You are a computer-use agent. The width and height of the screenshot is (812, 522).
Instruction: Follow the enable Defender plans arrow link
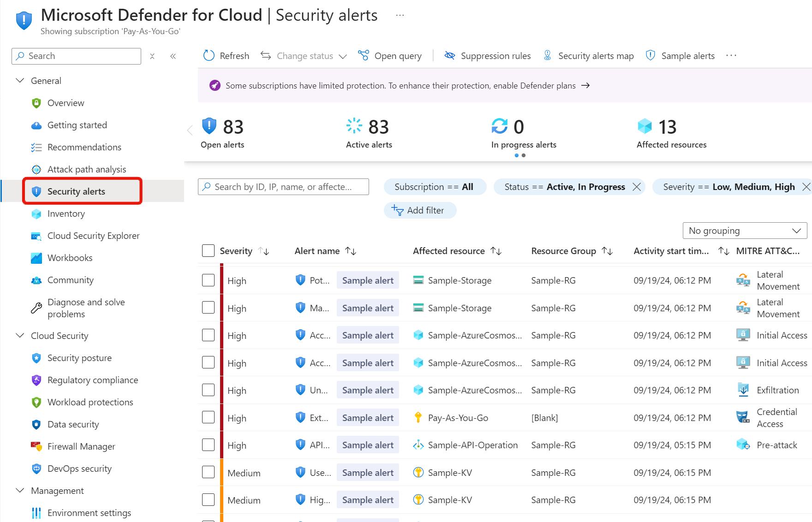(x=585, y=85)
